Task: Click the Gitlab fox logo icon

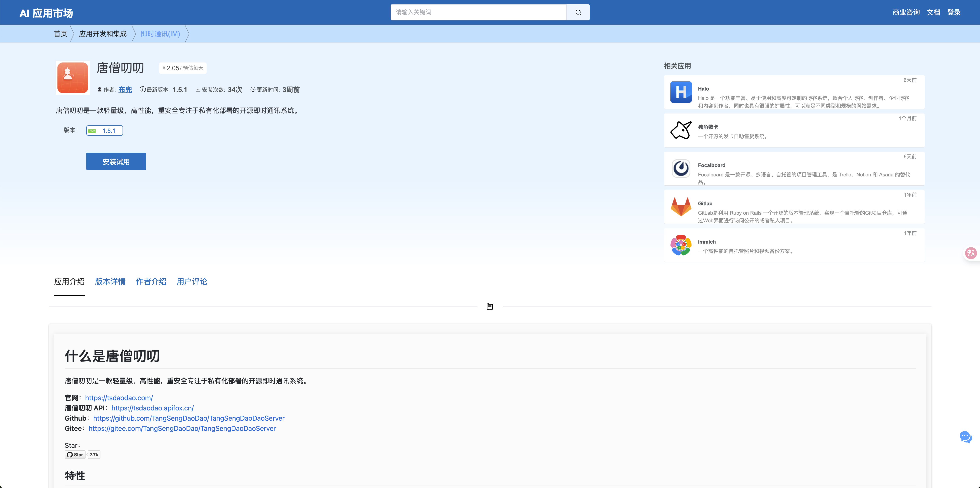Action: click(681, 207)
